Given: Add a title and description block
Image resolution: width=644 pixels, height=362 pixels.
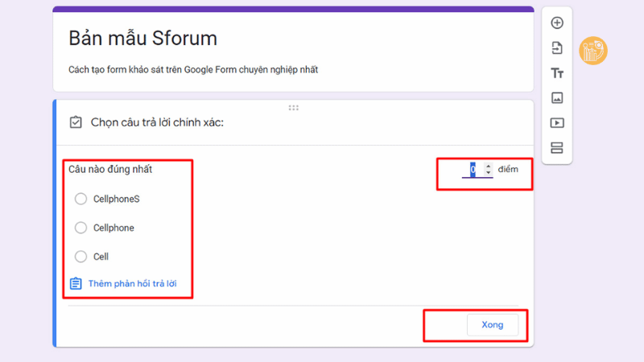Looking at the screenshot, I should click(x=557, y=73).
